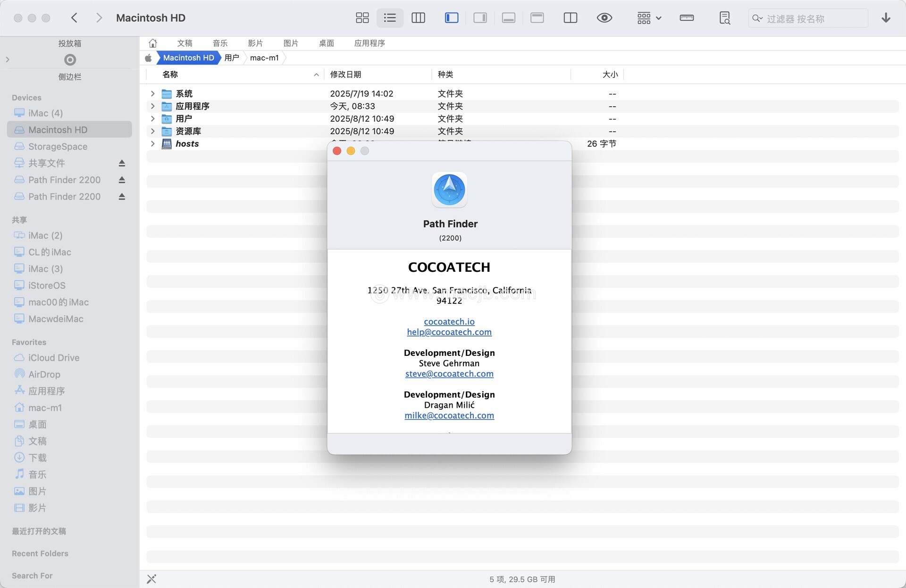Click the home icon in bookmarks bar

[x=152, y=43]
